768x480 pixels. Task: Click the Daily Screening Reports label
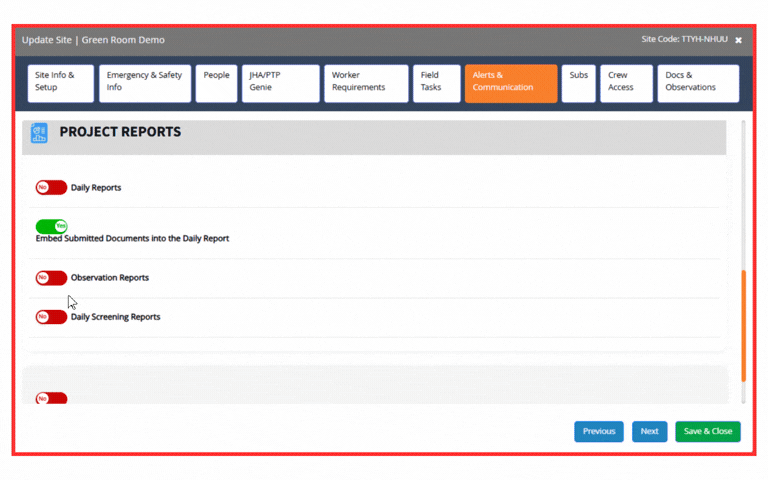[x=116, y=317]
